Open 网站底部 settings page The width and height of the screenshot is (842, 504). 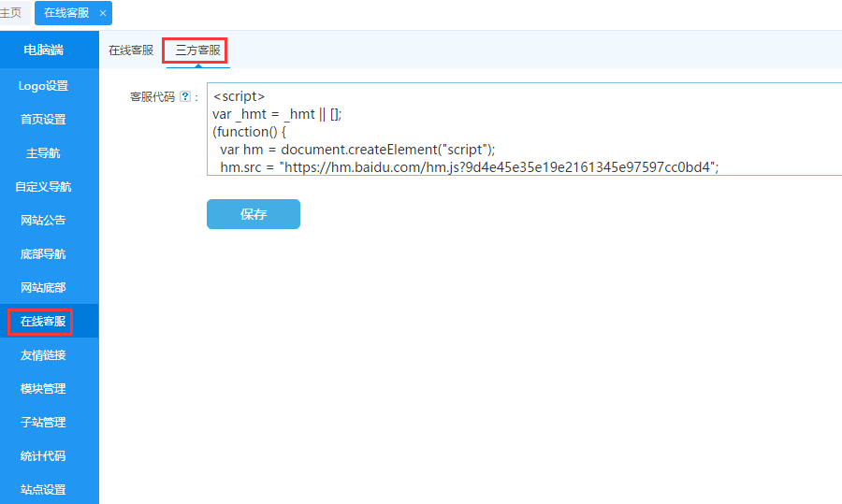[44, 288]
